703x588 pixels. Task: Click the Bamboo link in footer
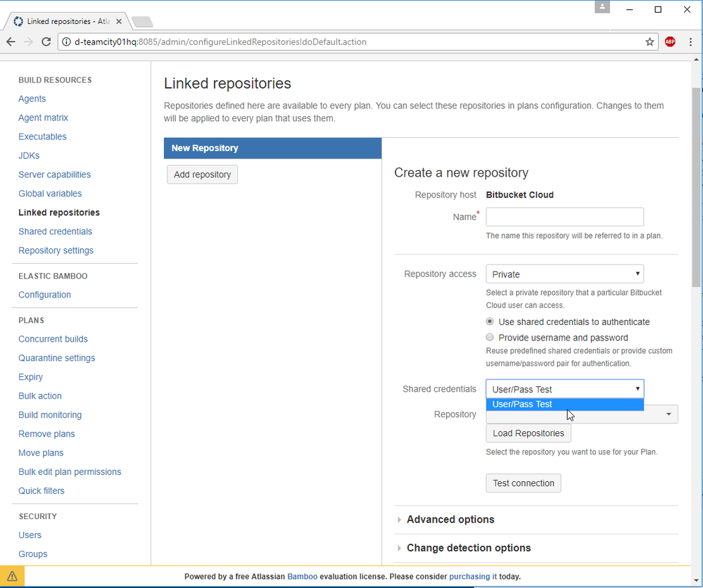[x=302, y=576]
